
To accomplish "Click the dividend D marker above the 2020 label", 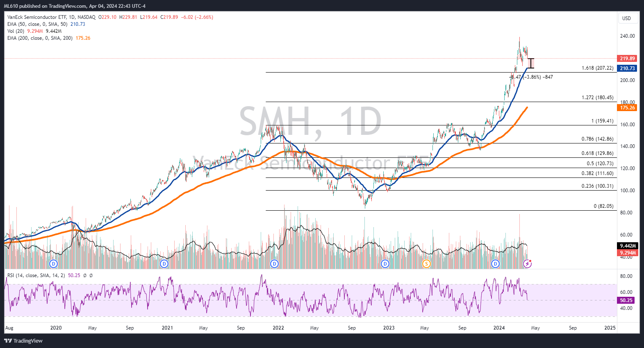I will click(x=53, y=264).
